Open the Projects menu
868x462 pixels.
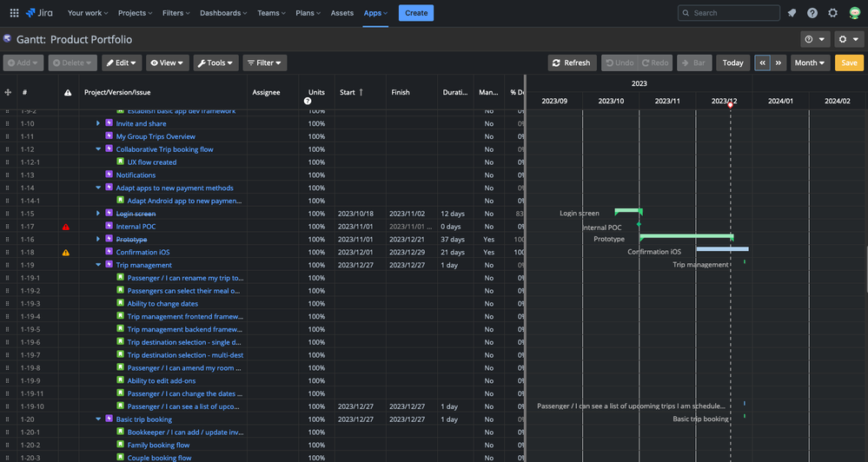(135, 13)
